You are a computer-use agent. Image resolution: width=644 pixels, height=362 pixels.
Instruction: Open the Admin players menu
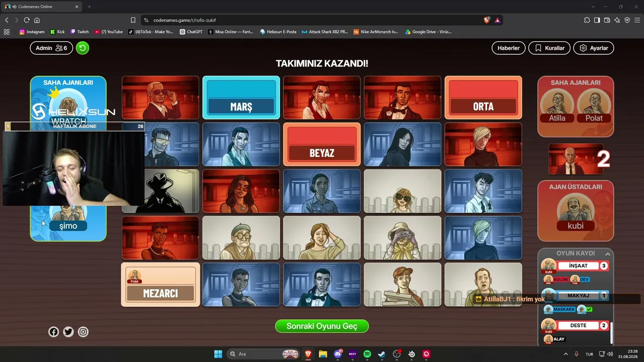[51, 48]
